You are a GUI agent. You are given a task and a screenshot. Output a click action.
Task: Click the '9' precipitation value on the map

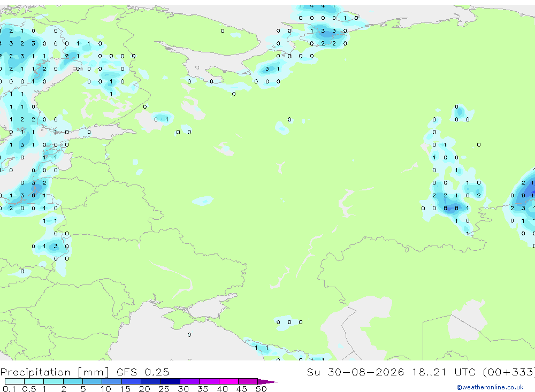tap(523, 196)
